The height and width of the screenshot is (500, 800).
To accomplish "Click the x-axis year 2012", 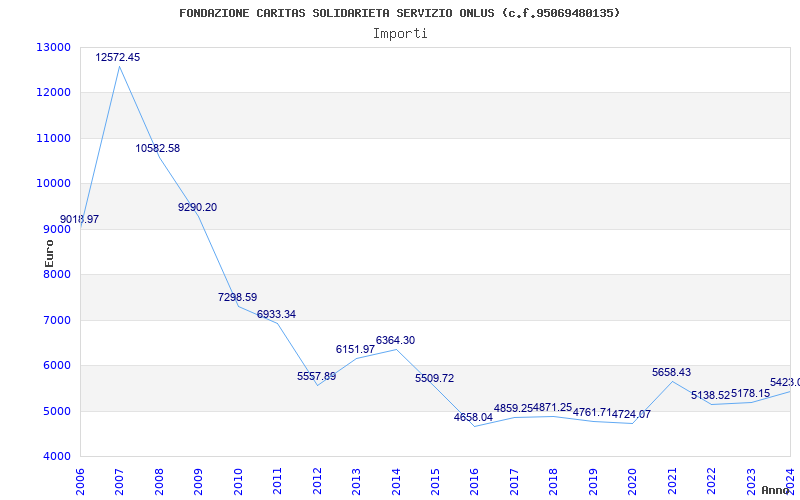I will click(x=317, y=482).
